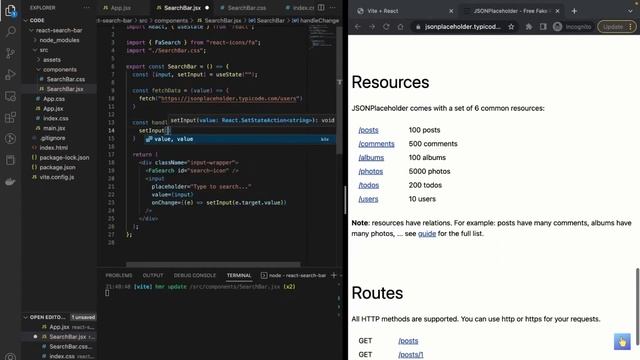
Task: Close the JSONPlaceholder browser tab
Action: [x=557, y=11]
